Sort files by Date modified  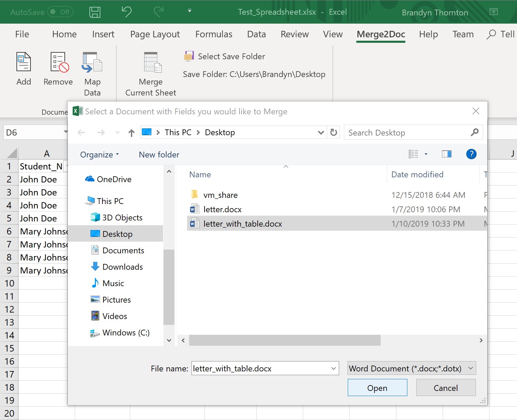coord(417,175)
